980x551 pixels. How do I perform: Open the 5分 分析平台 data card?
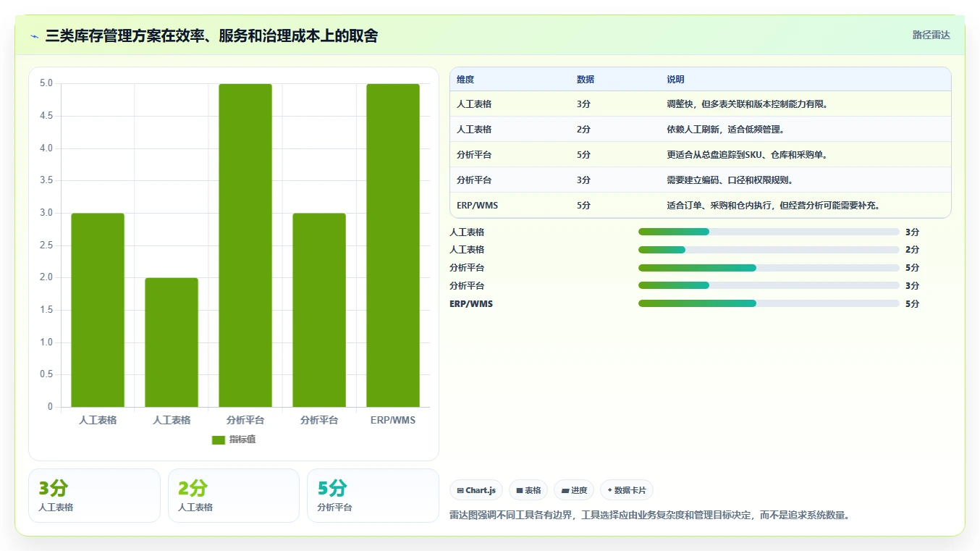coord(373,495)
